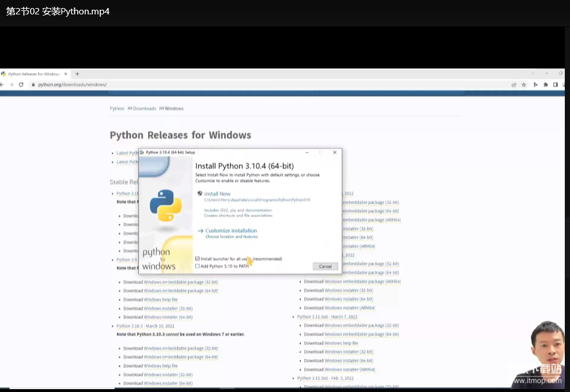Screen dimensions: 570x392
Task: Open the browser extensions puzzle icon
Action: [545, 85]
